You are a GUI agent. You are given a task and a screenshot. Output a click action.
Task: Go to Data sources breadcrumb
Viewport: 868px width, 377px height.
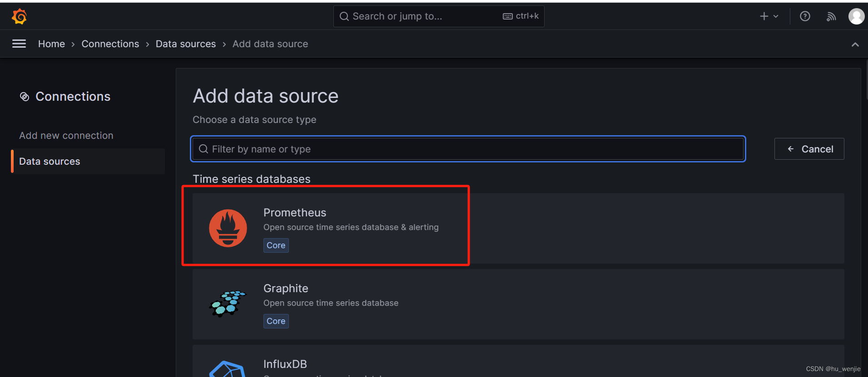coord(186,44)
